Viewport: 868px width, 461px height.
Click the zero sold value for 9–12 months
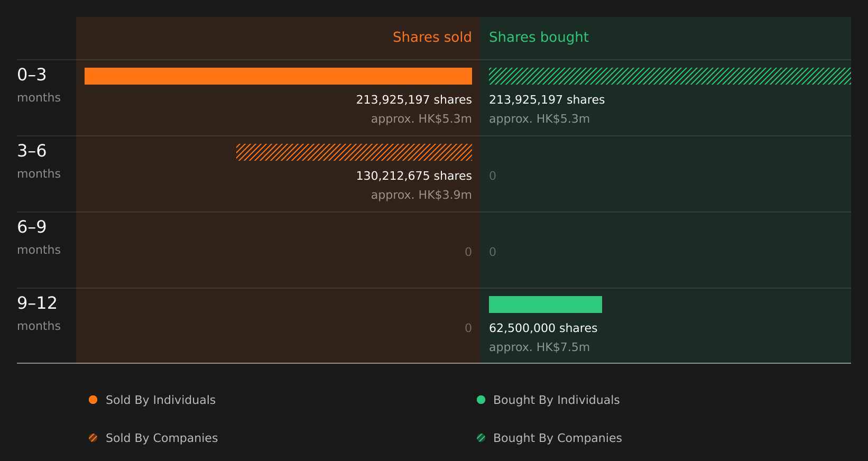pyautogui.click(x=468, y=328)
